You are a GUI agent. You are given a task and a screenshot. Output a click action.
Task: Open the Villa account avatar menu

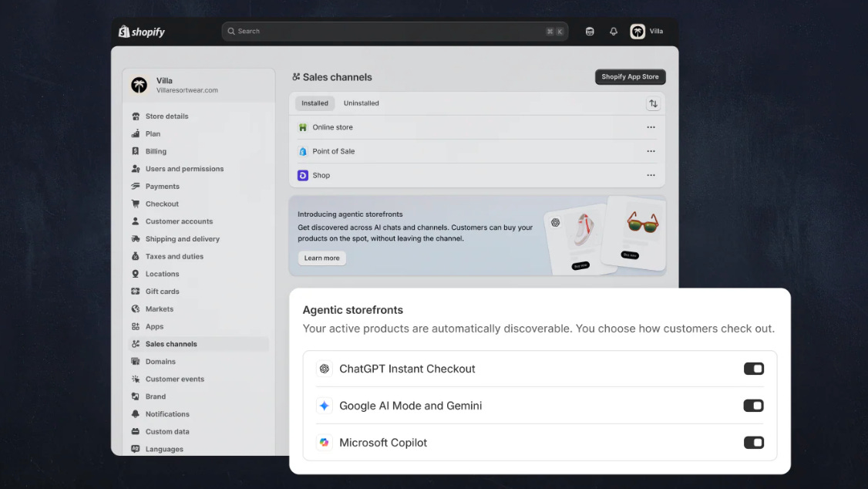click(638, 32)
